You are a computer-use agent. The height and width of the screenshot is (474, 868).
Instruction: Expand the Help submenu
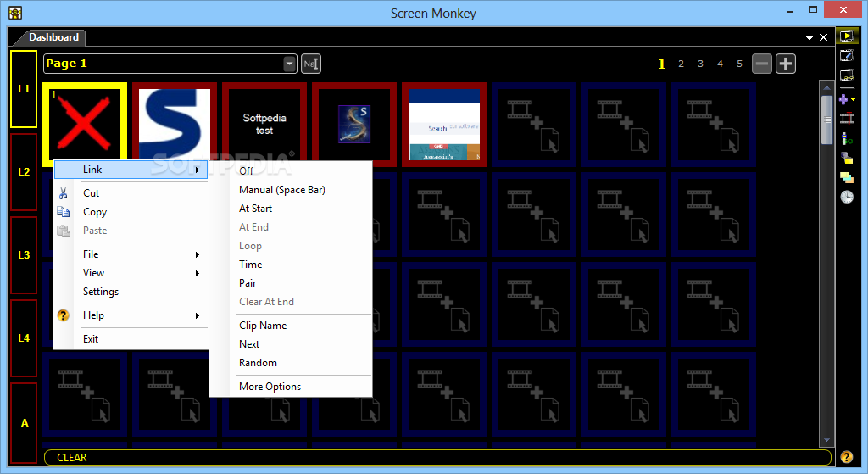(131, 315)
